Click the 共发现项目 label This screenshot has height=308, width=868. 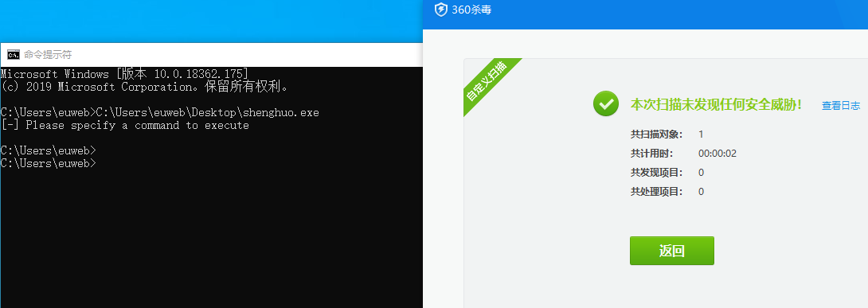(x=656, y=173)
